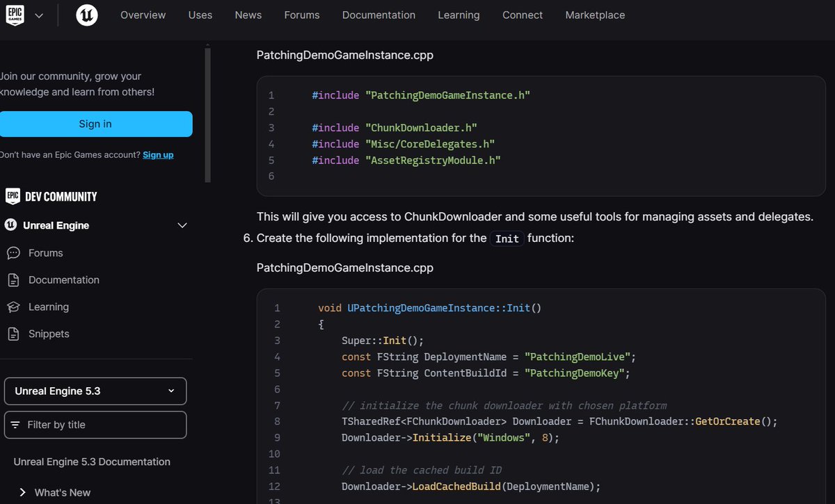Open Forums link in sidebar

(x=46, y=253)
